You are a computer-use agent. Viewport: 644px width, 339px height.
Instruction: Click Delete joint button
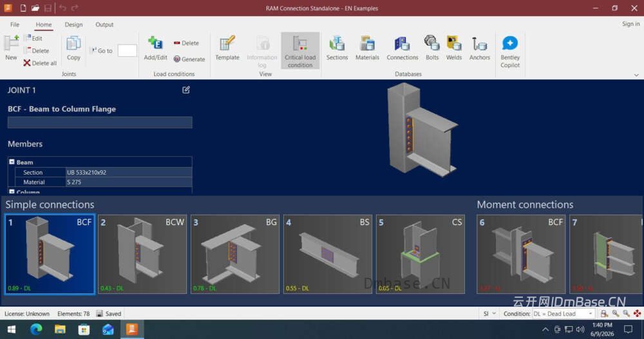36,50
